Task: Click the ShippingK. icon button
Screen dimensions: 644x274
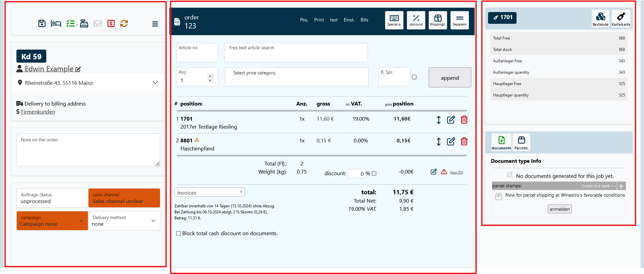Action: coord(438,20)
